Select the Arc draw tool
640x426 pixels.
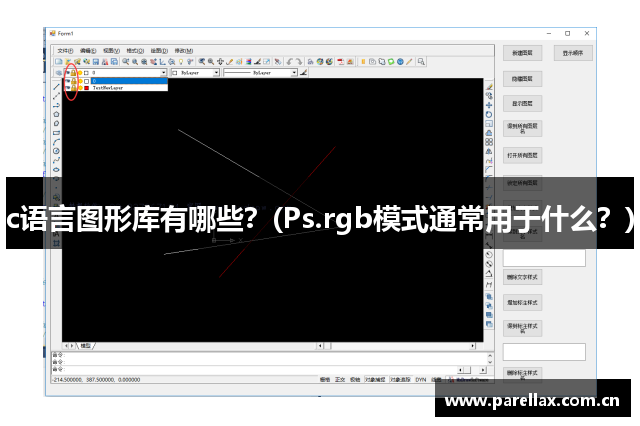[56, 142]
